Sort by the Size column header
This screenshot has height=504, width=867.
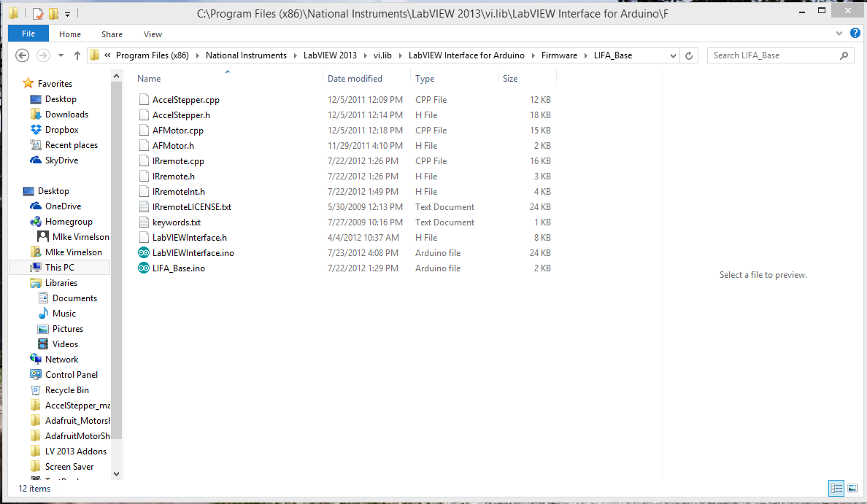pos(510,79)
